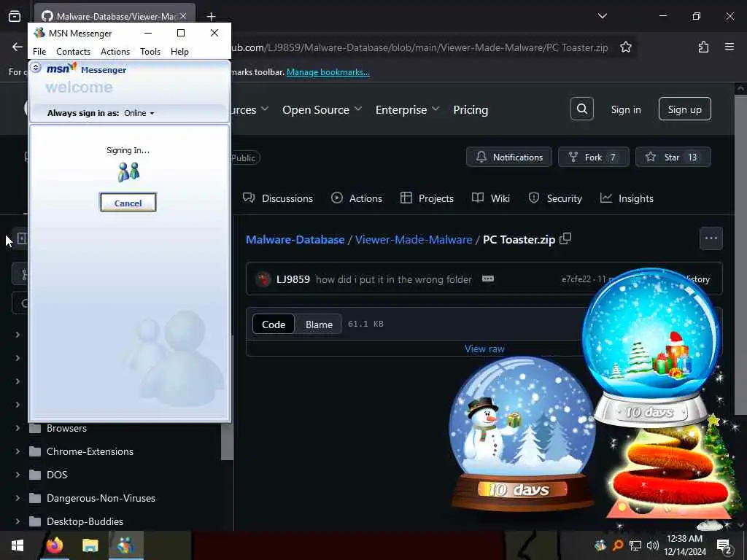Go to Malware-Database breadcrumb link

[x=295, y=239]
